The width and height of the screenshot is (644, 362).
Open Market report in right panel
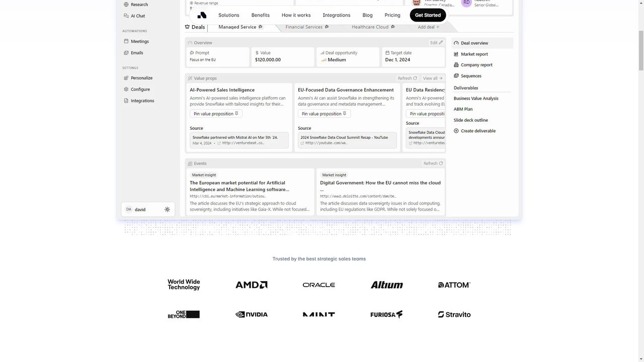(x=471, y=54)
